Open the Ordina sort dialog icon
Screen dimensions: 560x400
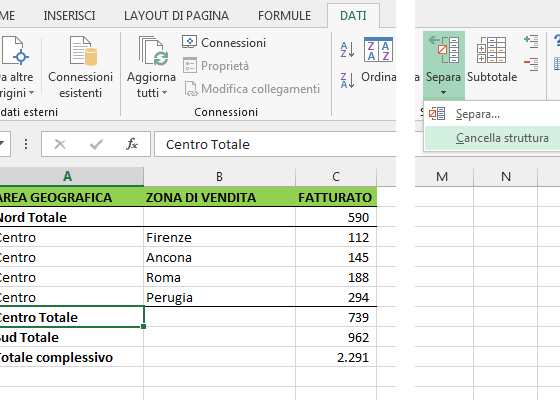point(378,49)
